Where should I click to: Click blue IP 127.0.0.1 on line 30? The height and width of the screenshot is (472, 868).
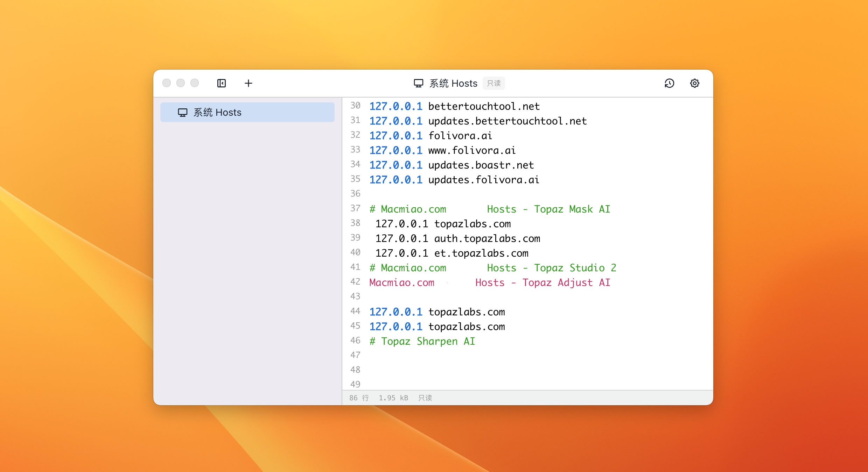(396, 106)
